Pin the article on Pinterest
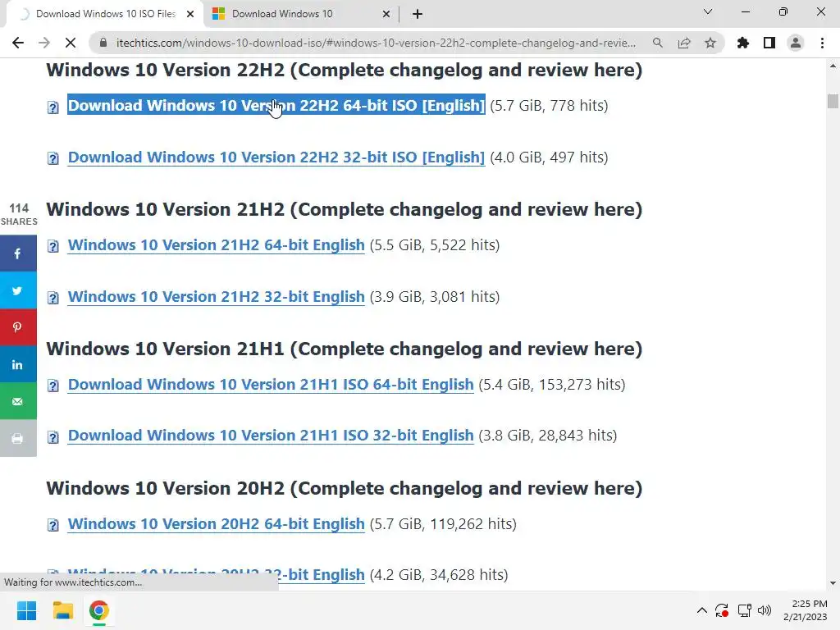The image size is (840, 630). 18,326
